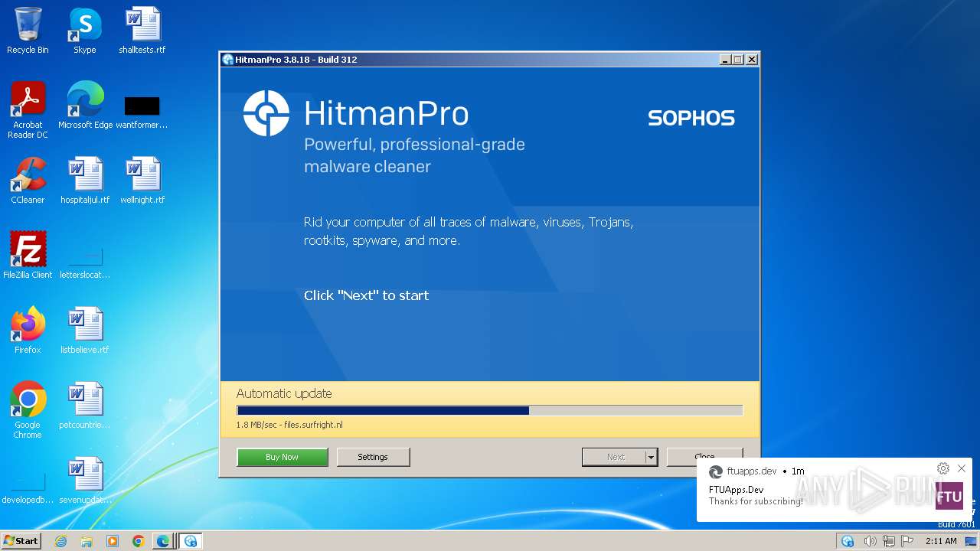This screenshot has height=551, width=980.
Task: Click the FTU notification thumbnail
Action: click(x=949, y=495)
